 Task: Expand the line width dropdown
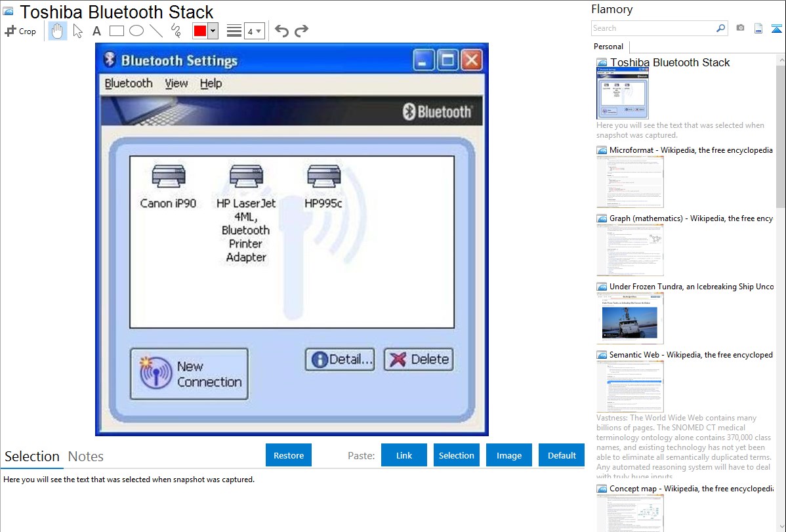pyautogui.click(x=259, y=31)
